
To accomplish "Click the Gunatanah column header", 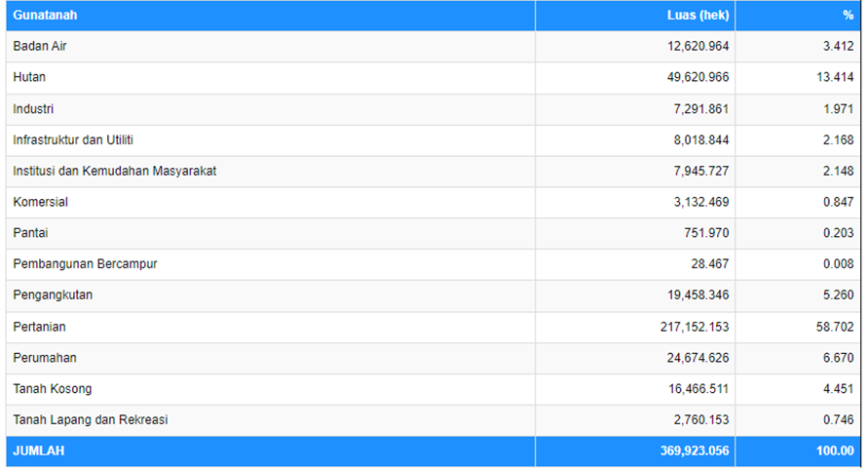I will [x=45, y=16].
